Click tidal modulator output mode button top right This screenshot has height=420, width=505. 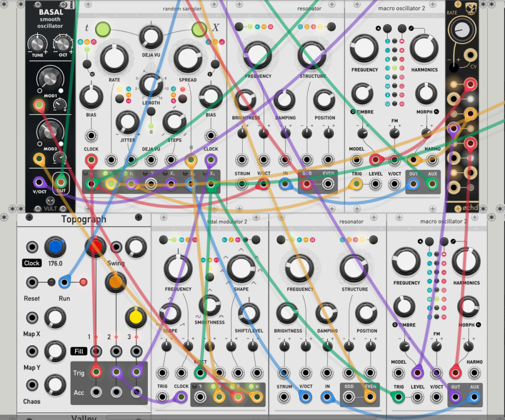tap(256, 239)
